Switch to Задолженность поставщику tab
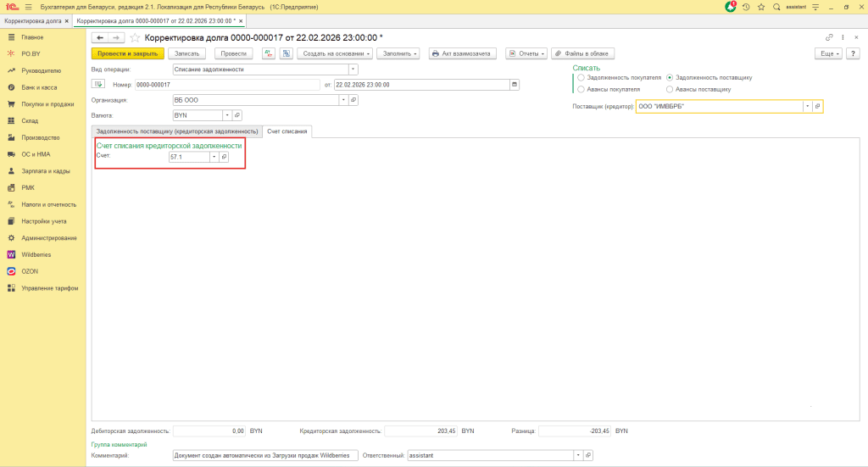The image size is (868, 467). coord(176,131)
